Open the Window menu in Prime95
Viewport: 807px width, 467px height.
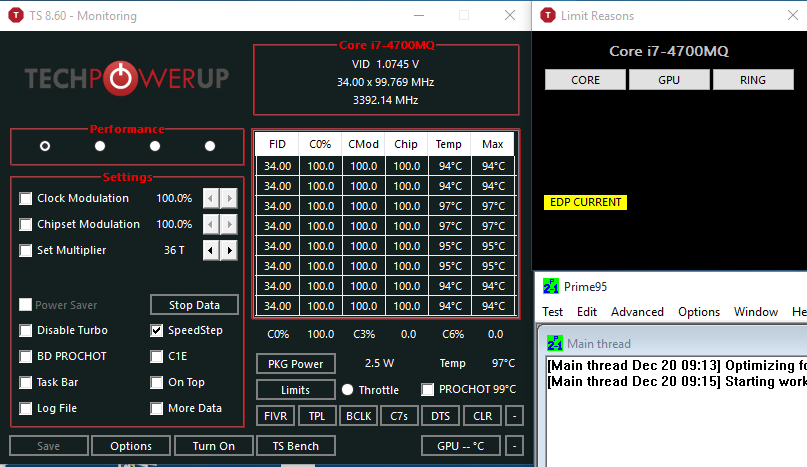tap(756, 312)
